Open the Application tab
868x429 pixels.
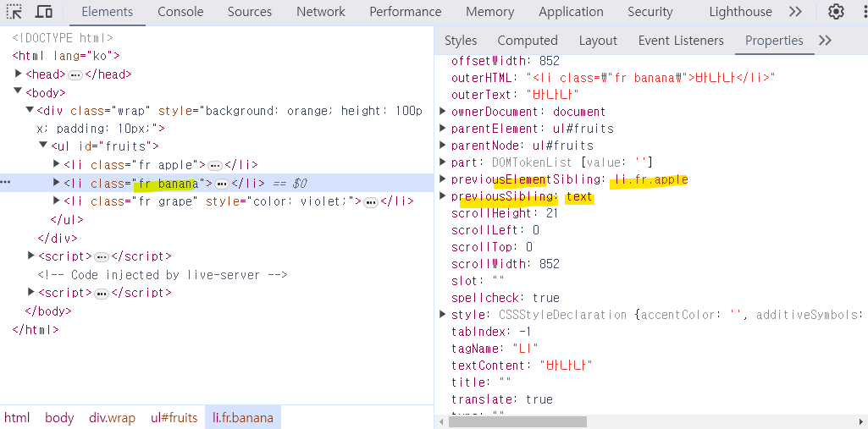pyautogui.click(x=571, y=12)
